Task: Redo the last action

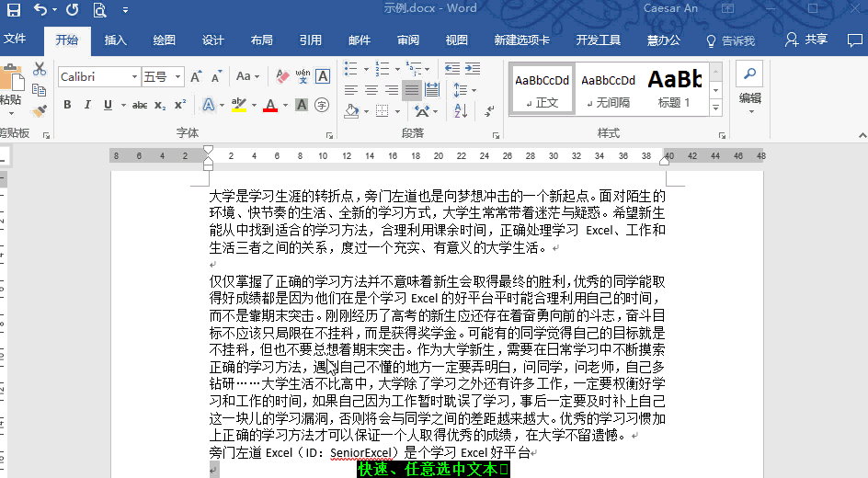Action: coord(73,9)
